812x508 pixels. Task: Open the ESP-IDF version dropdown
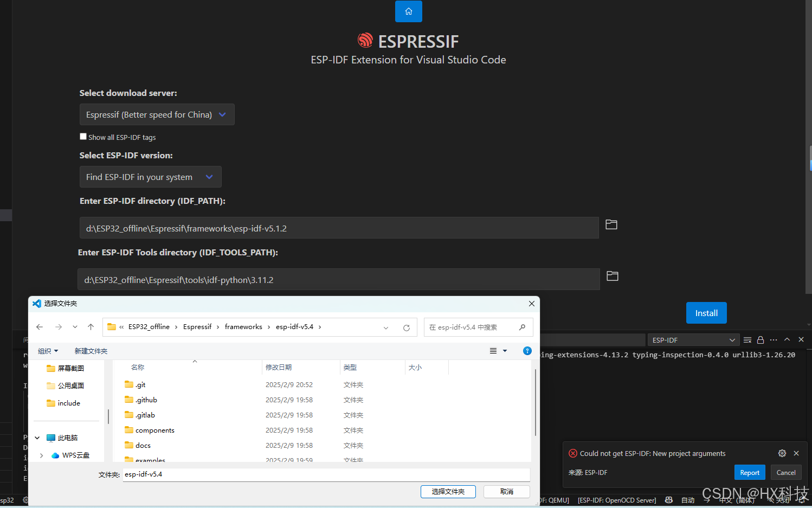click(151, 177)
